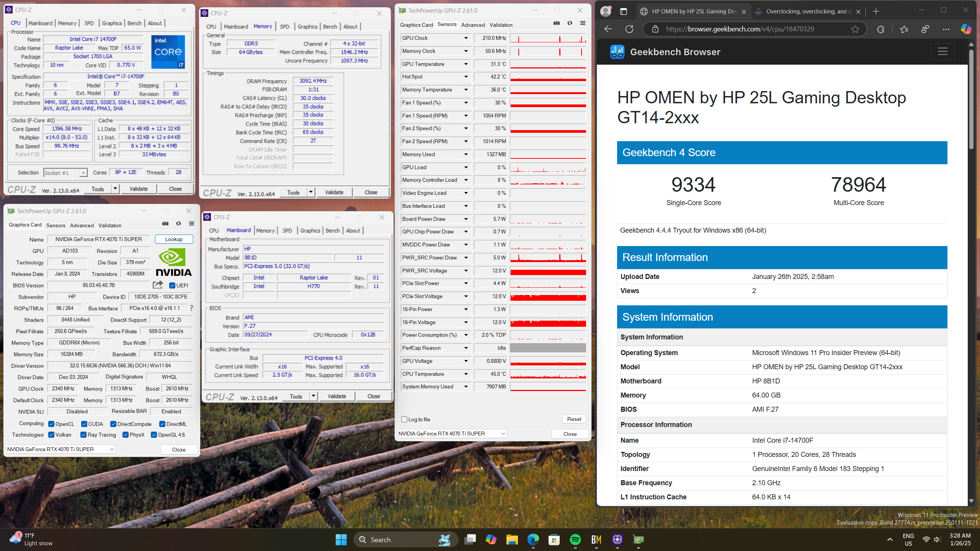Screen dimensions: 980x551
Task: Open GPU selector dropdown in GPU-Z Sensors window
Action: [452, 434]
